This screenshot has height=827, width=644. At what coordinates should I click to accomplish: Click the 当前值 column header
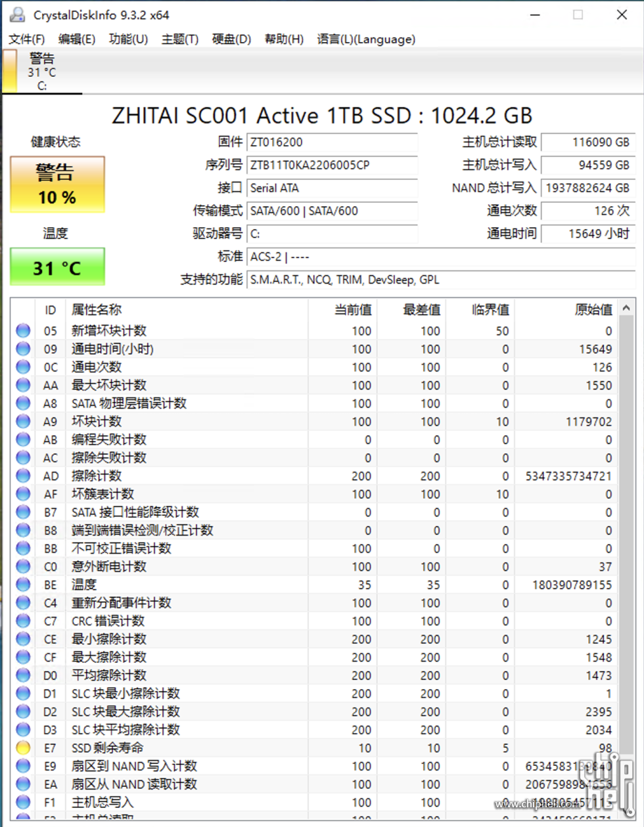[x=342, y=309]
